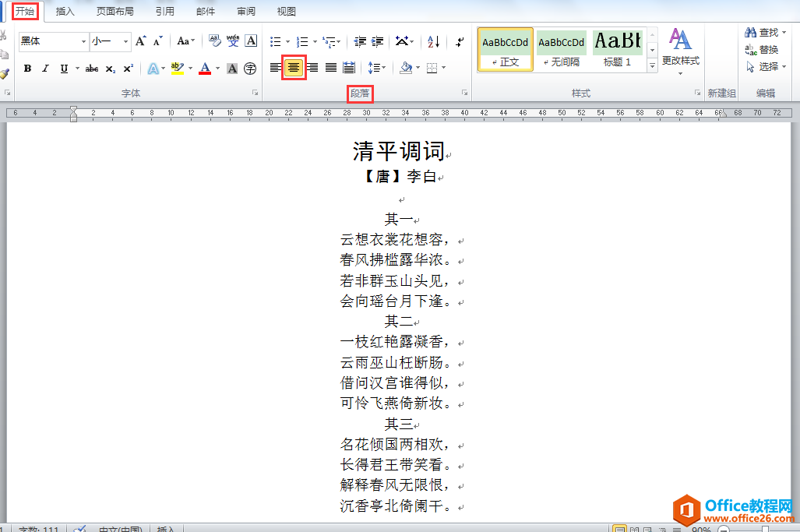Click the Justify alignment icon
Viewport: 800px width, 532px height.
tap(330, 67)
